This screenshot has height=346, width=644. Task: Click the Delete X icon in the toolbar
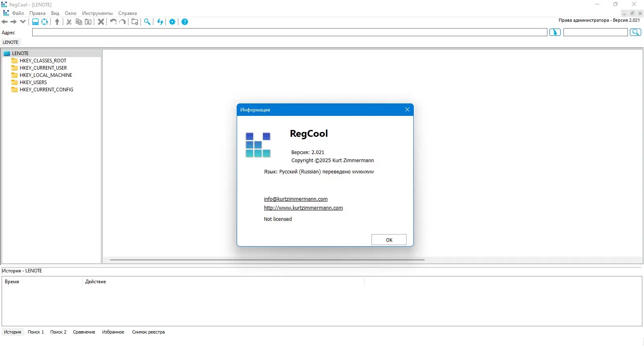[x=101, y=22]
